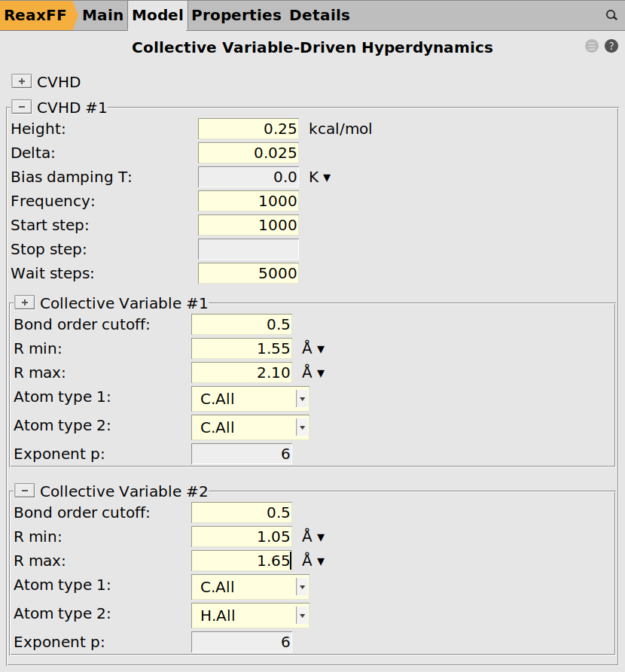Open Atom type 1 dropdown in Variable #1

(250, 399)
